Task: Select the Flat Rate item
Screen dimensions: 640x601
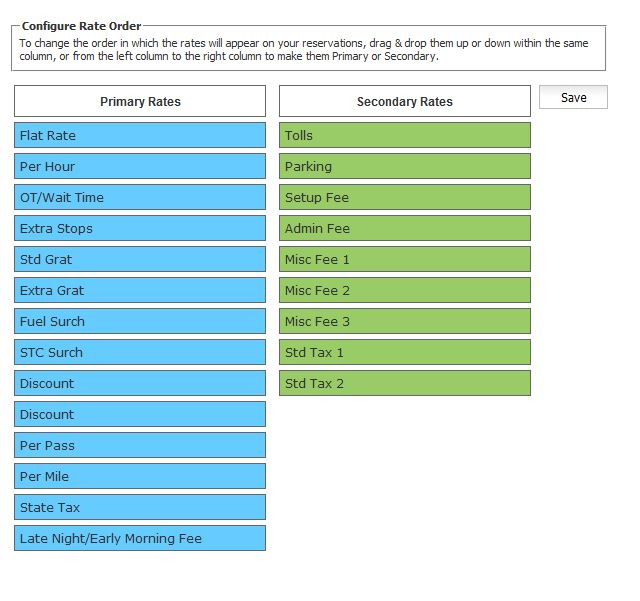Action: (140, 135)
